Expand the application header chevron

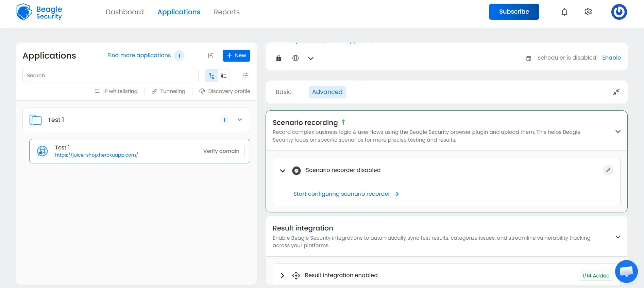point(311,58)
